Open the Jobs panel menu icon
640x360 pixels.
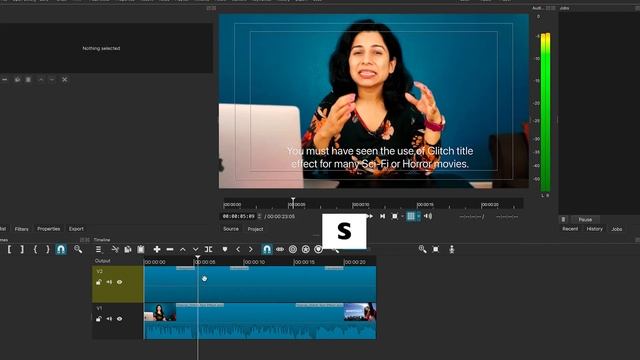tap(563, 220)
